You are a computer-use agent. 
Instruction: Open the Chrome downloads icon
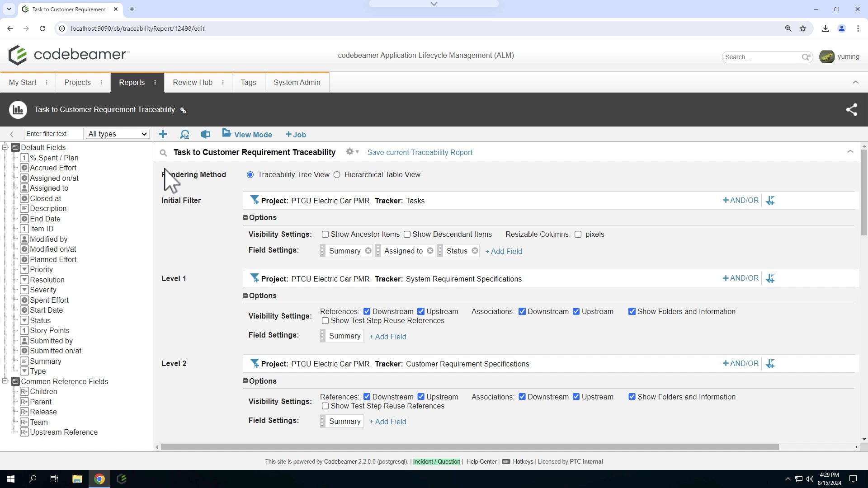826,28
